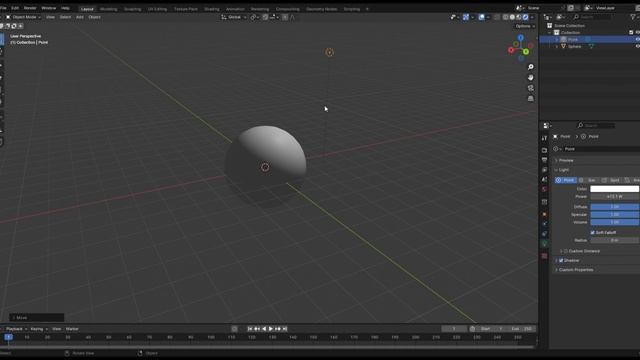Open the timeline Playback dropdown
This screenshot has height=360, width=640.
(17, 329)
